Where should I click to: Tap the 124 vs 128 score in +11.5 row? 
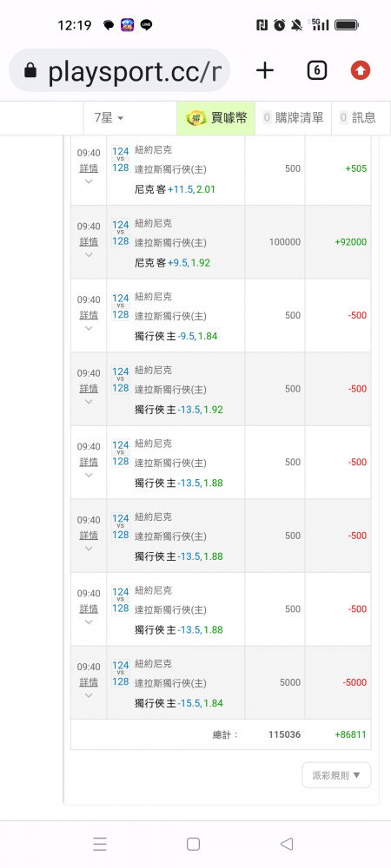coord(121,160)
